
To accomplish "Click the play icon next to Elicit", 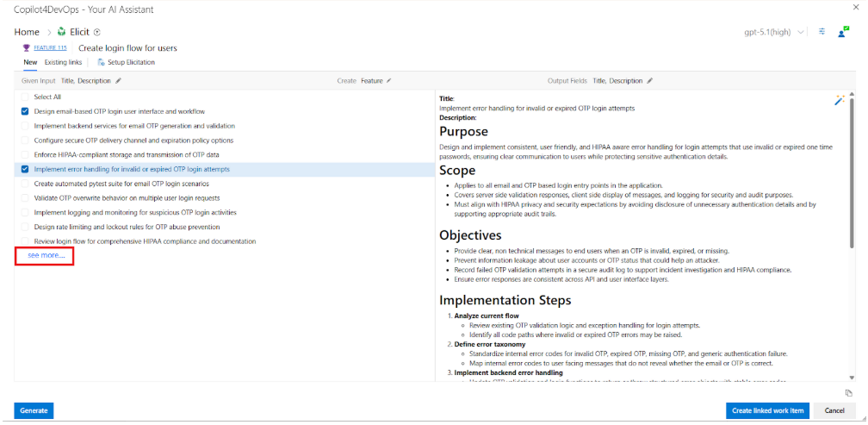I will [x=96, y=32].
